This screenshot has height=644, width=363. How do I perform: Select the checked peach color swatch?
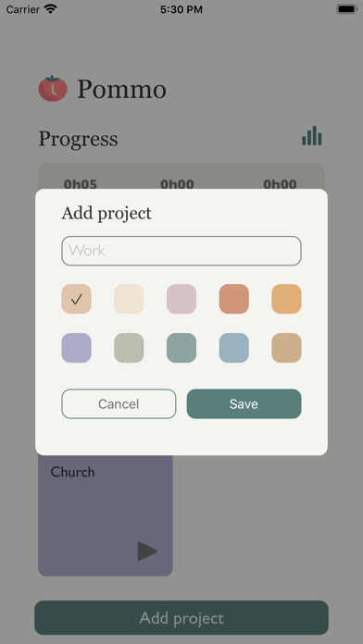coord(77,299)
